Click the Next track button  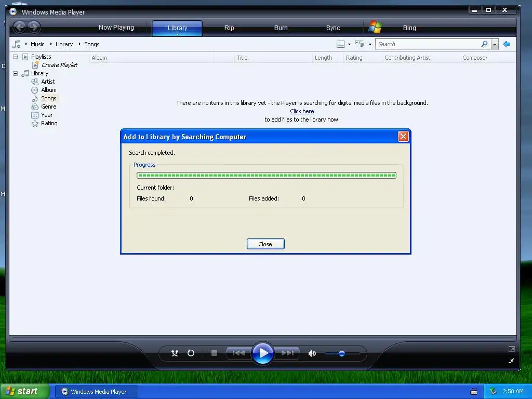click(x=287, y=353)
